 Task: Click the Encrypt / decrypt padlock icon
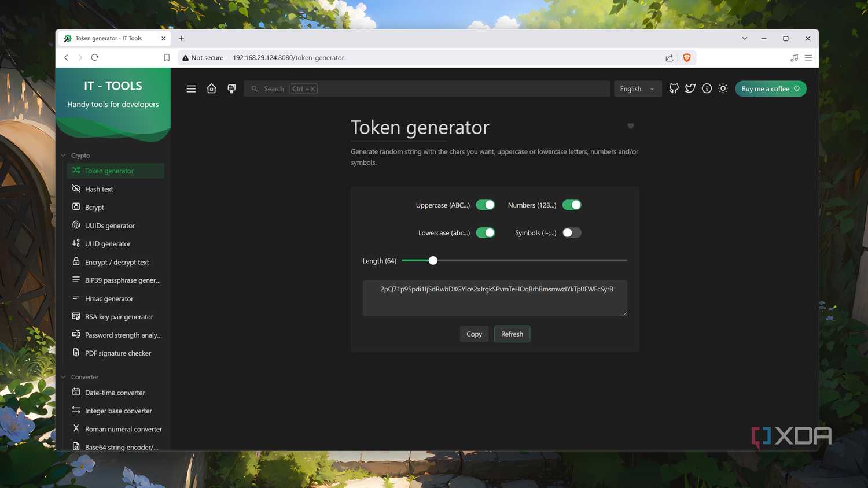76,261
